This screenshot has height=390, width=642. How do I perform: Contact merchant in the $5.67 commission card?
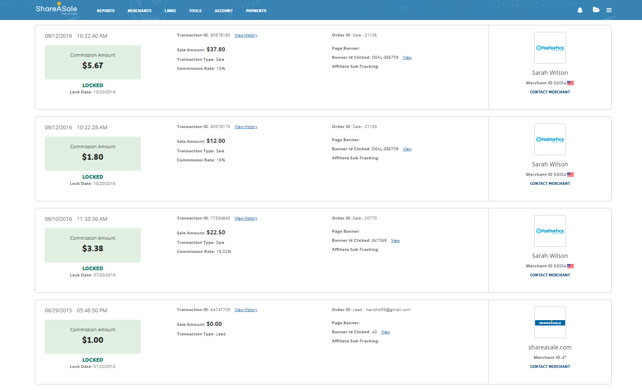click(550, 92)
